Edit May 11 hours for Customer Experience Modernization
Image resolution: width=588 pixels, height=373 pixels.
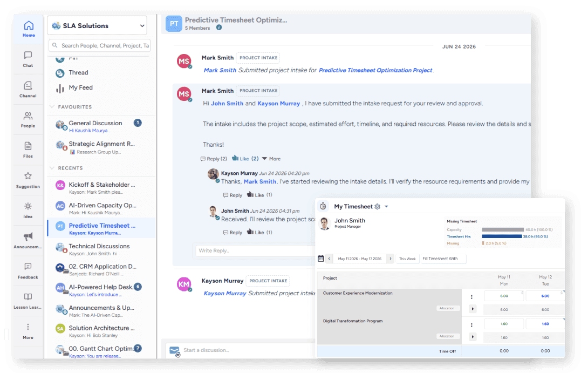click(x=504, y=296)
